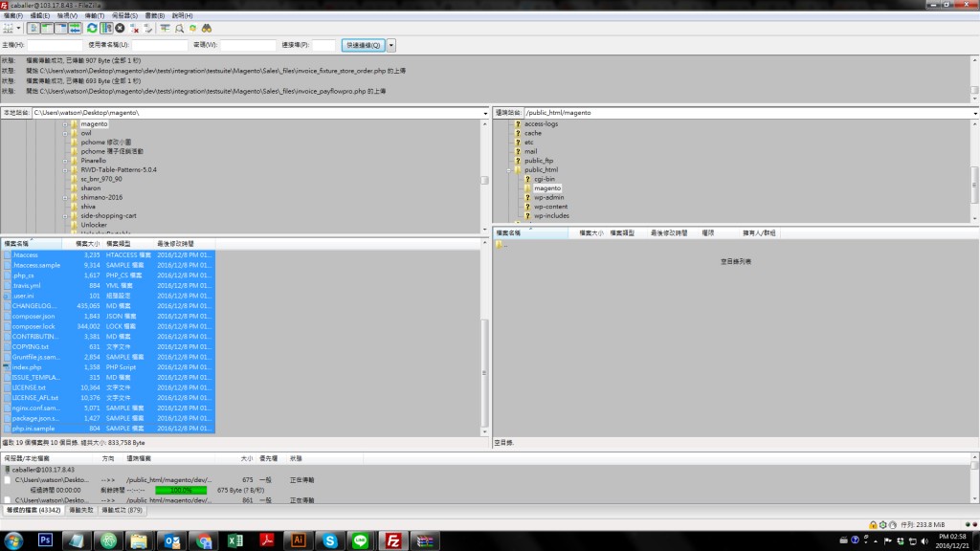Click the 使用者名稱(U) username field
This screenshot has height=551, width=980.
[160, 45]
